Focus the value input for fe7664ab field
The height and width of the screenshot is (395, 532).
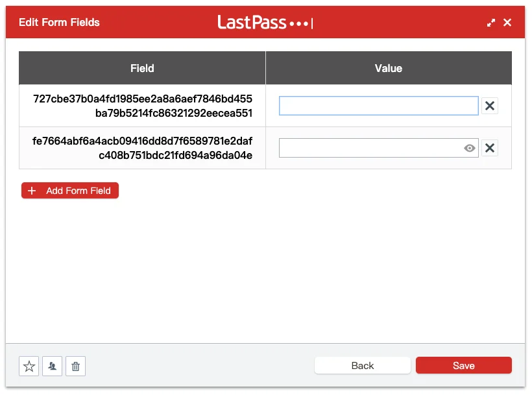click(x=379, y=148)
